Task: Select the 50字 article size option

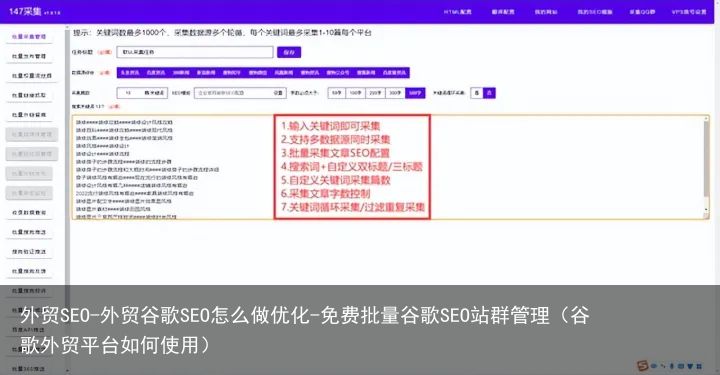Action: point(337,93)
